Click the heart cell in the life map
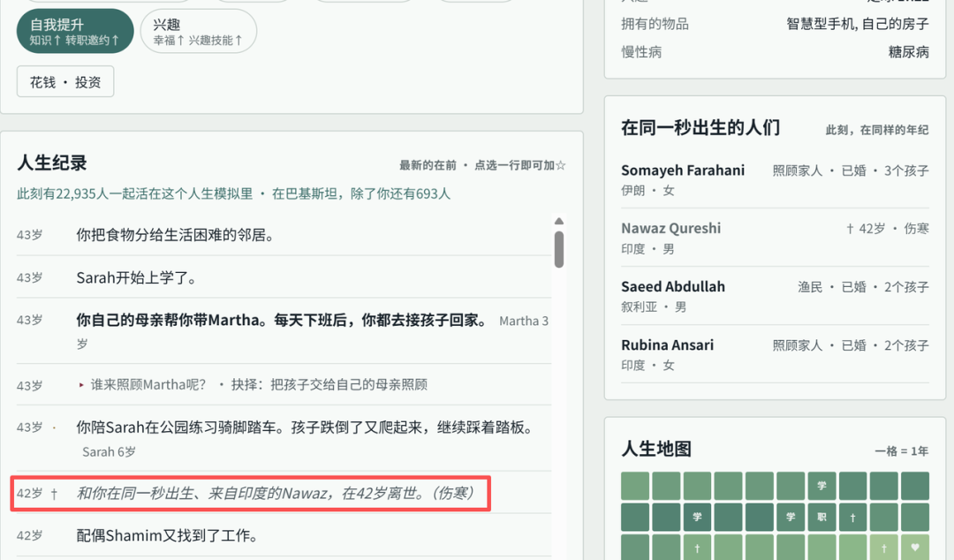The width and height of the screenshot is (954, 560). pos(914,548)
